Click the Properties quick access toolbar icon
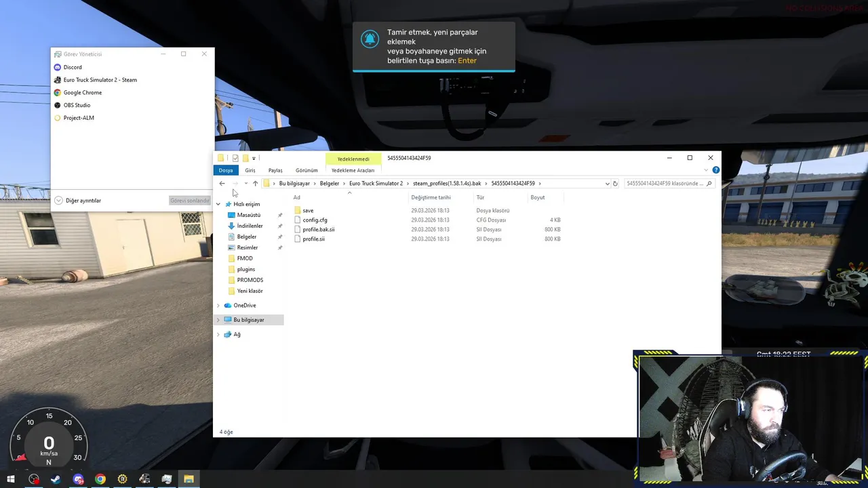The width and height of the screenshot is (868, 488). pyautogui.click(x=235, y=158)
